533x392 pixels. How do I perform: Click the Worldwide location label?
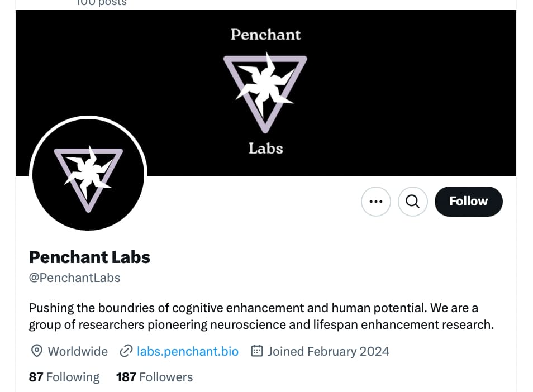pyautogui.click(x=78, y=351)
